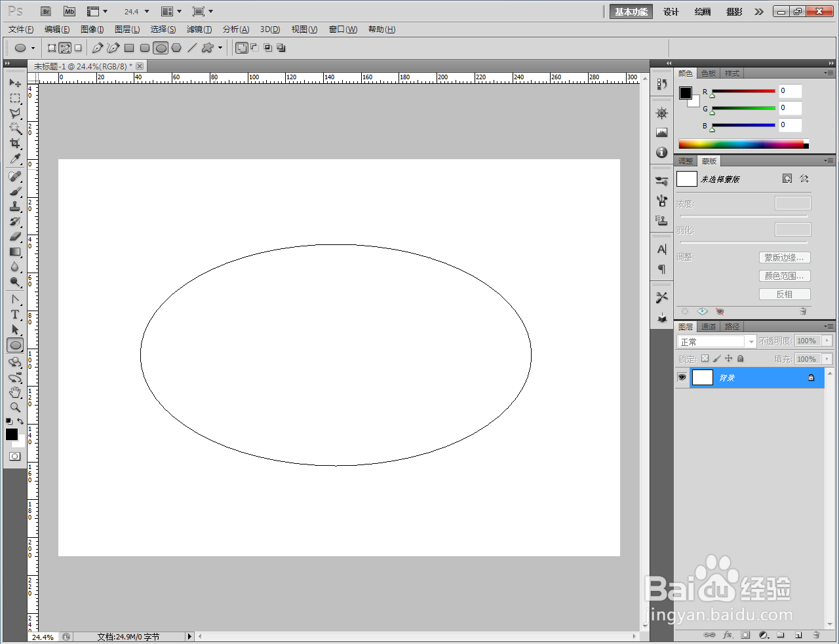This screenshot has width=839, height=644.
Task: Enable Paths mode in options bar
Action: (x=65, y=48)
